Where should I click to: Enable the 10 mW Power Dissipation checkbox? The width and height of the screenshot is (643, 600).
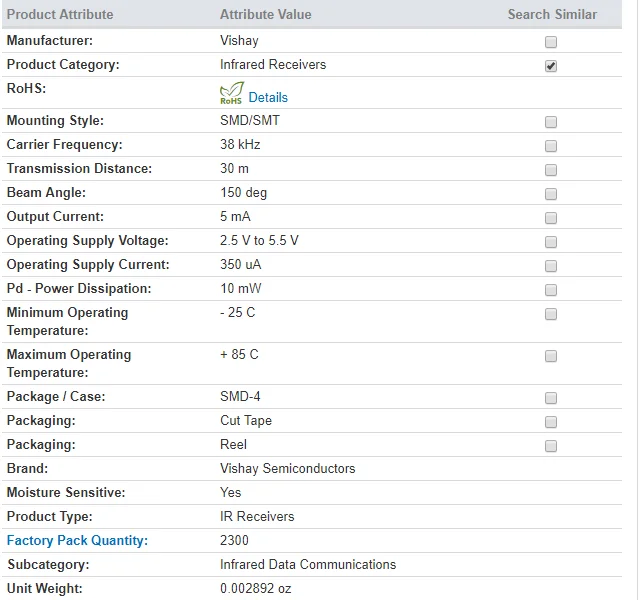[551, 290]
